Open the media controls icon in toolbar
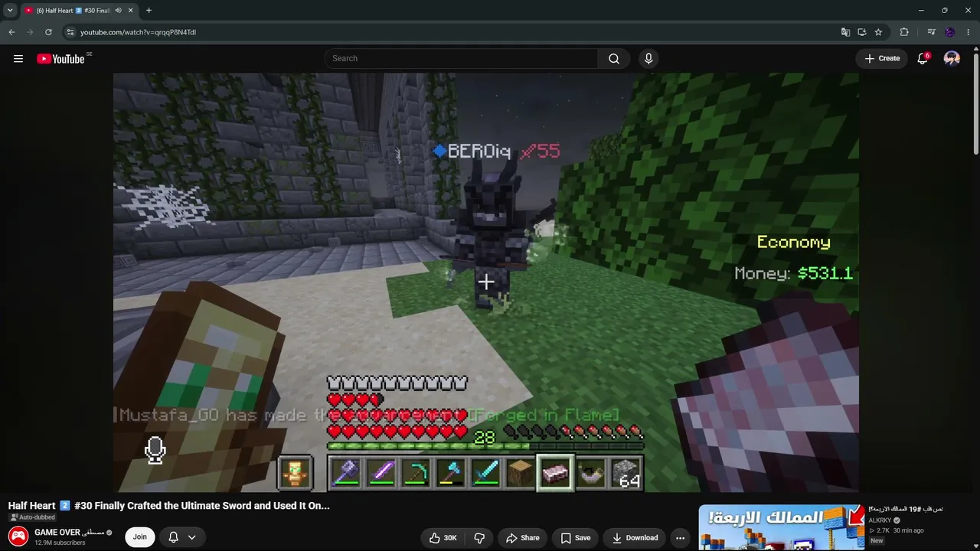 (x=931, y=32)
